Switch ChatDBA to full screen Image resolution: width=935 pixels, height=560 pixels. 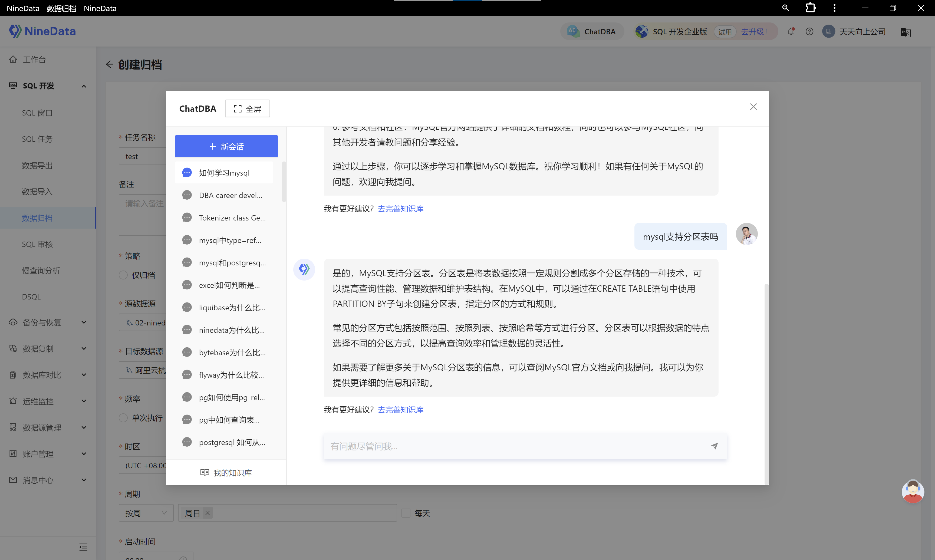[x=248, y=109]
